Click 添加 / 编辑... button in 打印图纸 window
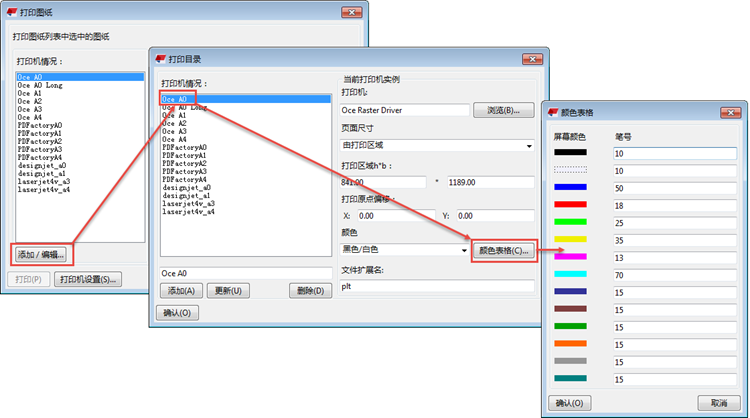 [41, 254]
